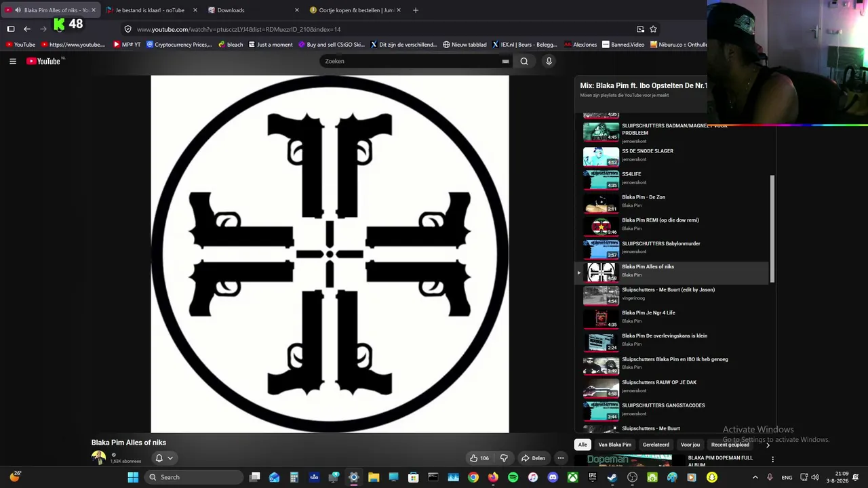Play Sluipschutters RAUW OP JE DAK

pyautogui.click(x=672, y=386)
